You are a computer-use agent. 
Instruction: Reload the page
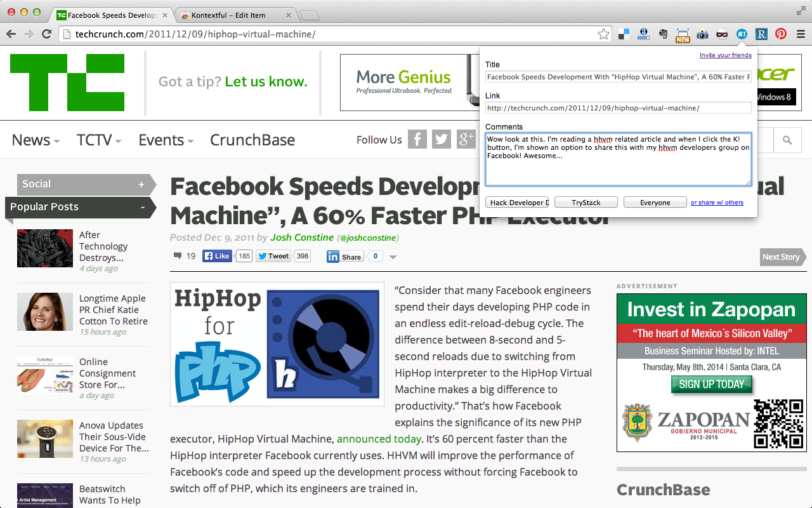pyautogui.click(x=46, y=34)
